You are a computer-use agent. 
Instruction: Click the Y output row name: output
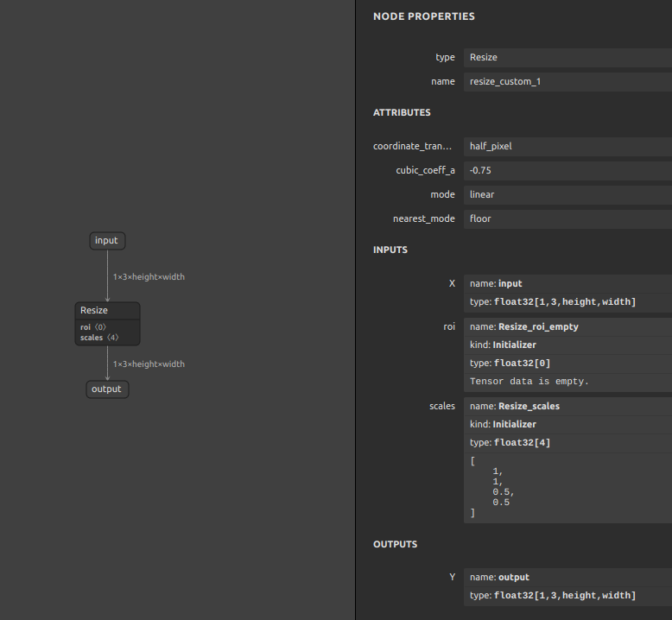click(567, 578)
